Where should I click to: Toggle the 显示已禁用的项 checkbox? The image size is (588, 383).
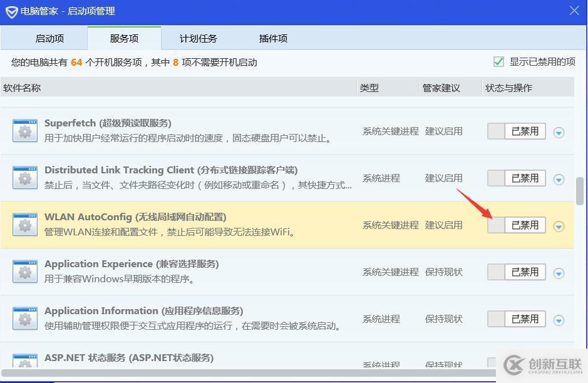click(x=498, y=62)
